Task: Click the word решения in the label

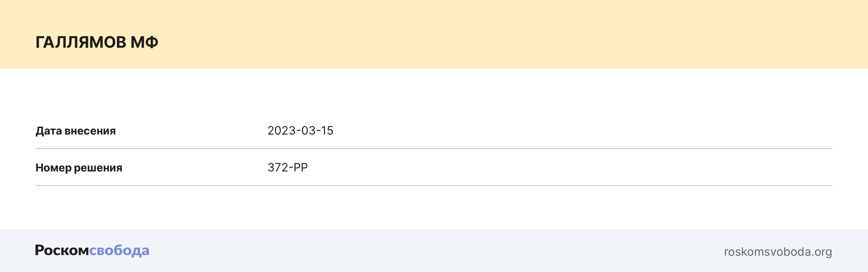Action: coord(98,168)
